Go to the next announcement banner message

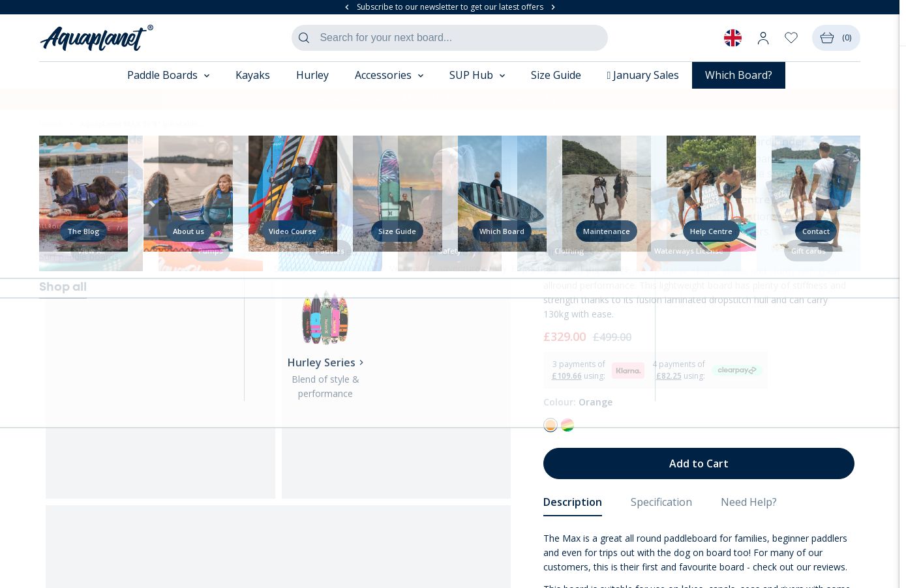tap(553, 7)
